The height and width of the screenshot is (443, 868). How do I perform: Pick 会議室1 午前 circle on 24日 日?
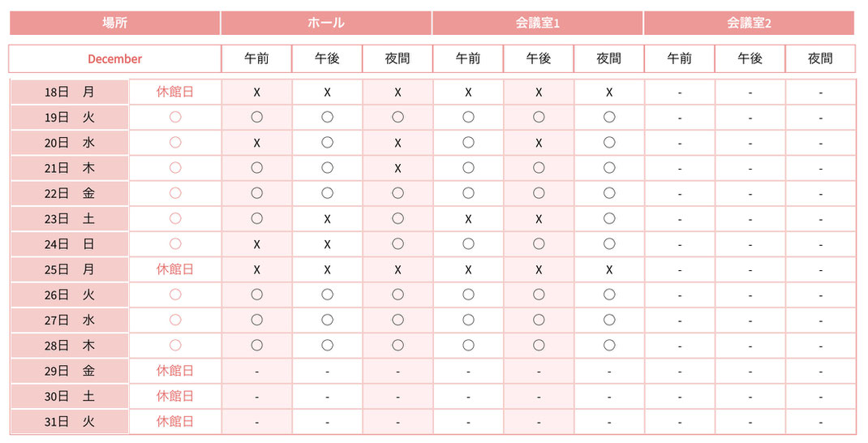click(468, 243)
